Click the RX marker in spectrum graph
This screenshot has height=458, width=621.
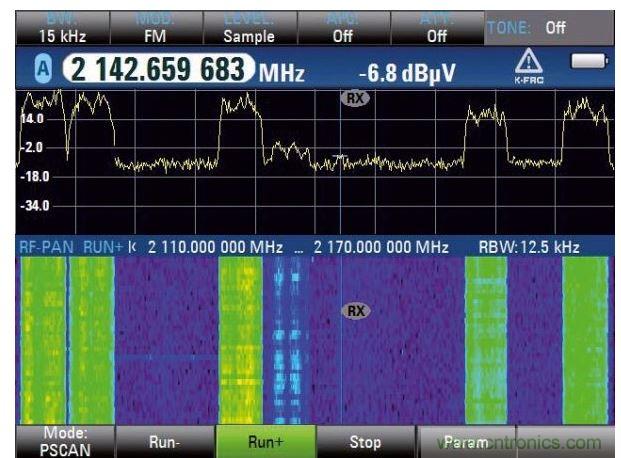[x=354, y=98]
